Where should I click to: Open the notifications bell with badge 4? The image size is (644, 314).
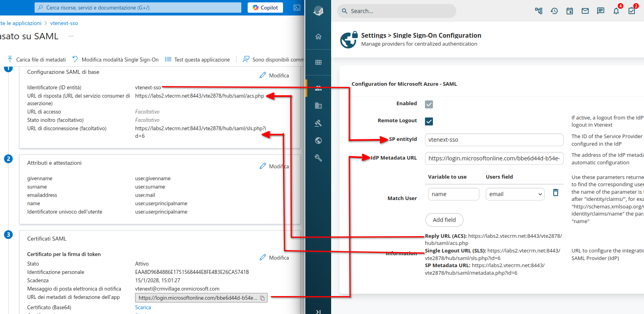[616, 11]
